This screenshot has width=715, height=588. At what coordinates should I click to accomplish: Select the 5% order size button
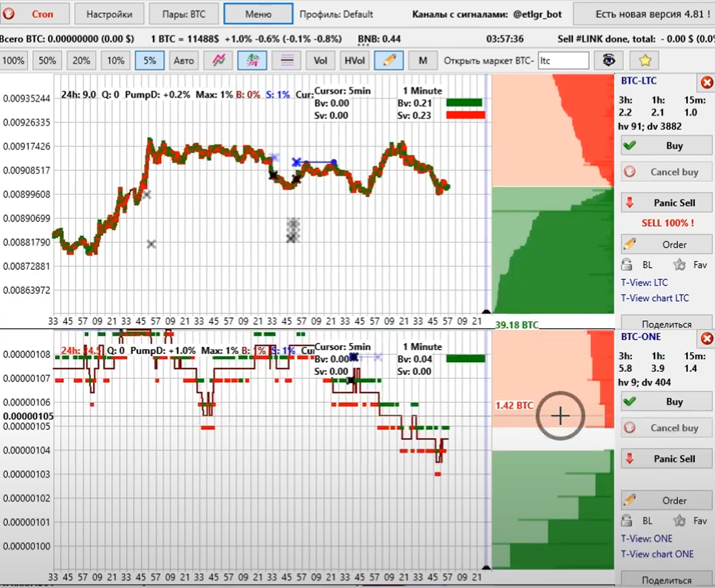click(149, 61)
